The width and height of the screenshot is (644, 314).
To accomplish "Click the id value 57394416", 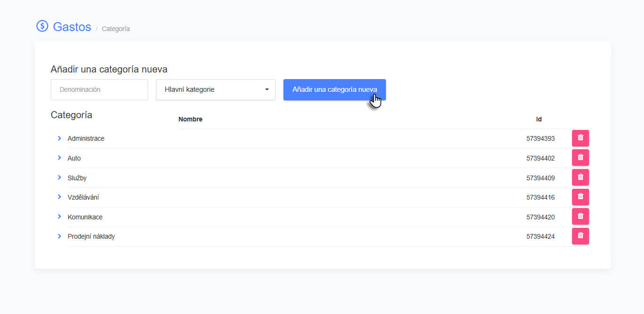I will click(x=541, y=197).
